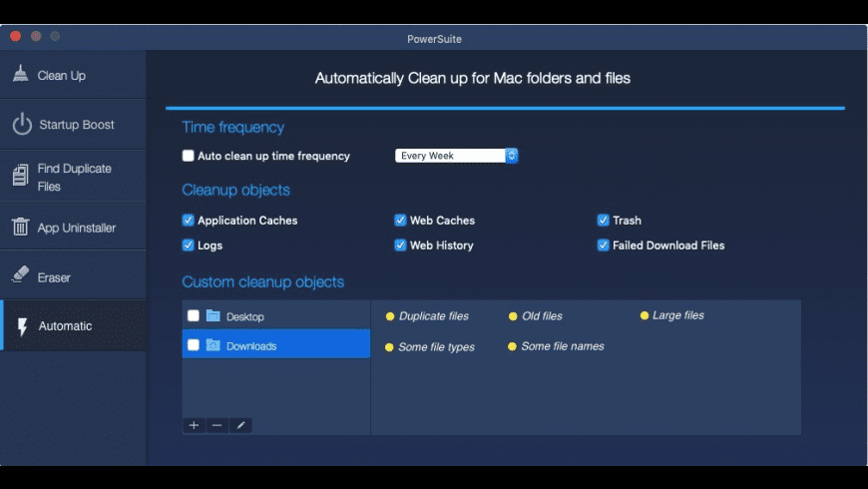Select Duplicate files option label

pyautogui.click(x=433, y=316)
